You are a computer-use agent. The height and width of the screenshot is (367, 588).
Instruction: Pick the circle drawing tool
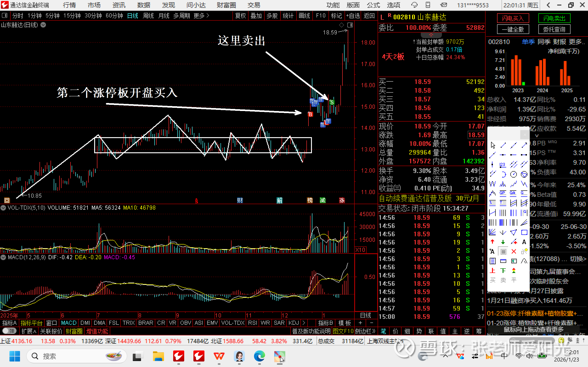(513, 174)
